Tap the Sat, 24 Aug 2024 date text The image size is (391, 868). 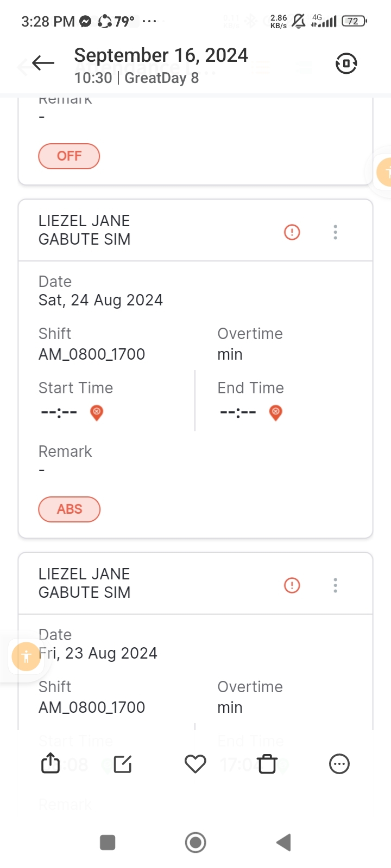pos(100,300)
